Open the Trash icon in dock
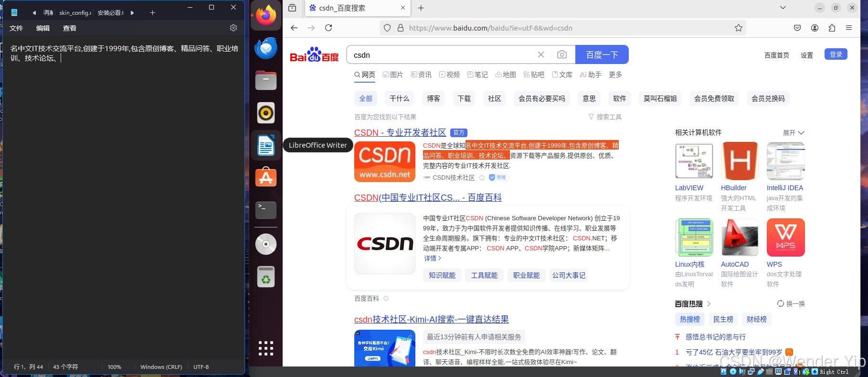This screenshot has height=377, width=868. pyautogui.click(x=266, y=277)
